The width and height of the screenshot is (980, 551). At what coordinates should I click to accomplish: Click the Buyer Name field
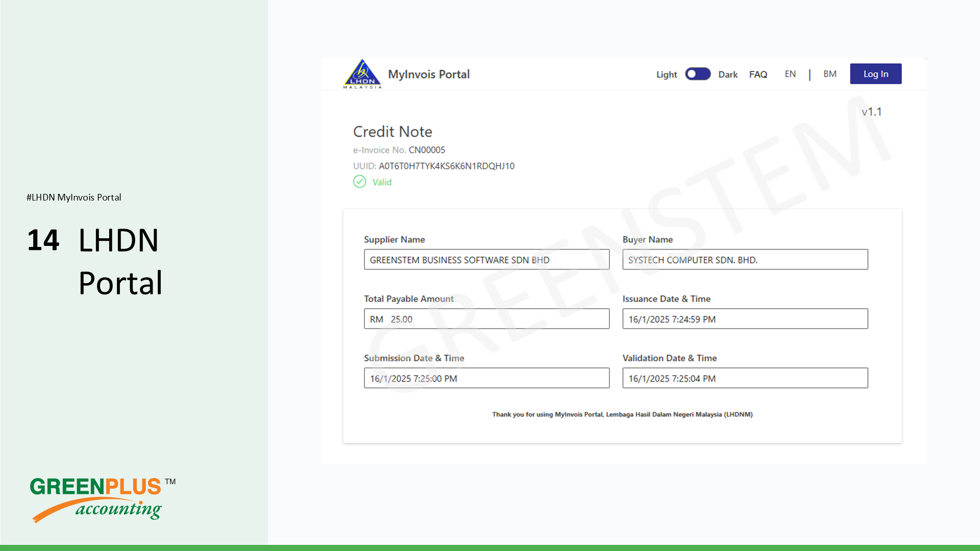tap(745, 260)
